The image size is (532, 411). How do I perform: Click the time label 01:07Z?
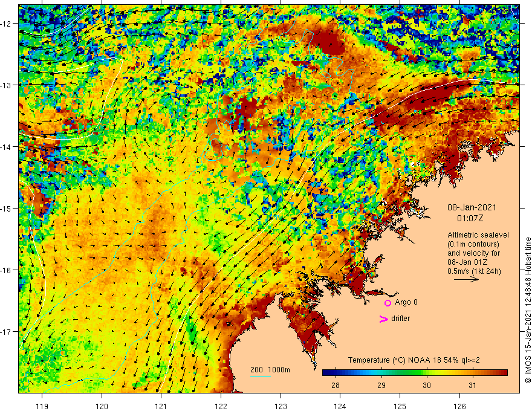470,218
